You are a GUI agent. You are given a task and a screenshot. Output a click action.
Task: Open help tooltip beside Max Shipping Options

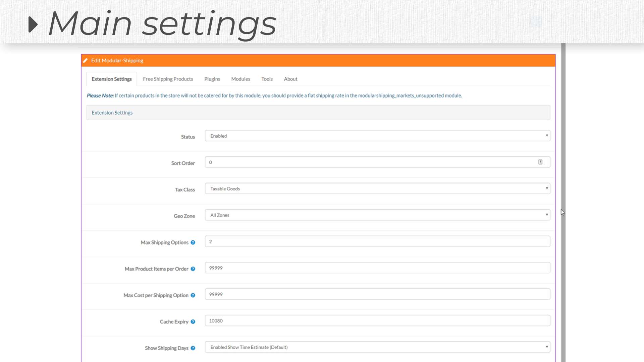pos(193,242)
